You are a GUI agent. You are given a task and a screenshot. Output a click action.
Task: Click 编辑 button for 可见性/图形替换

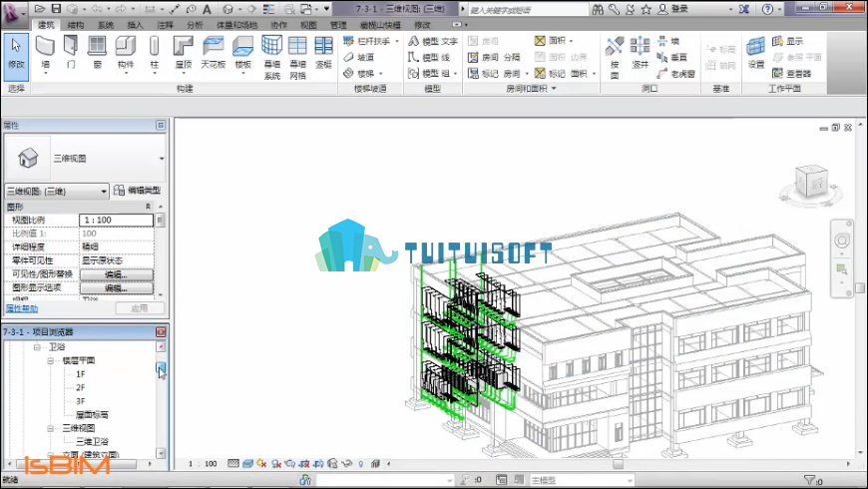(117, 274)
